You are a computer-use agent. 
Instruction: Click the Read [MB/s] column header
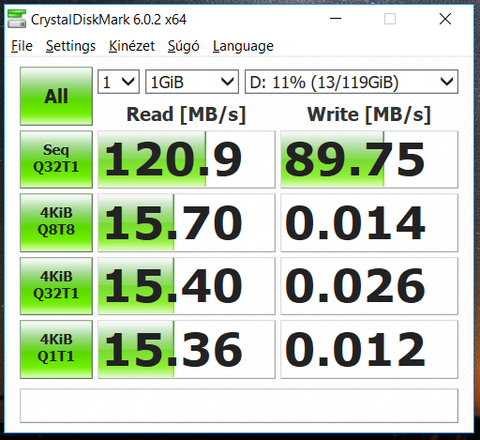coord(186,115)
